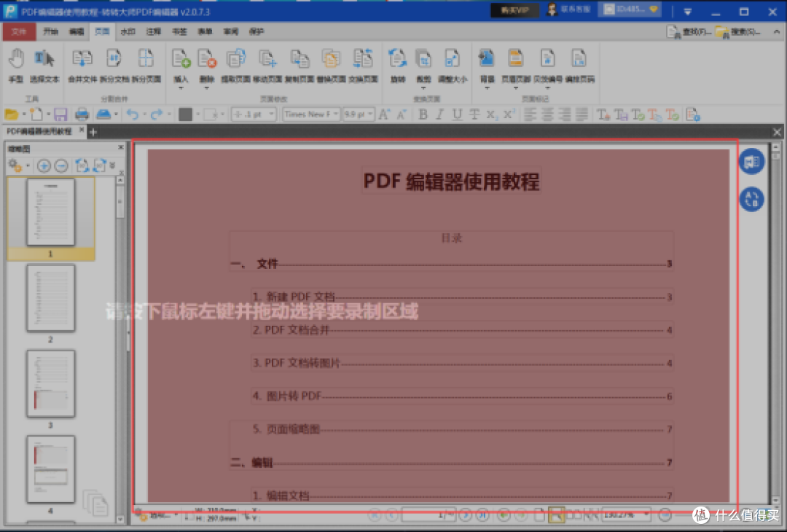
Task: Expand the Background dropdown arrow
Action: click(x=487, y=88)
